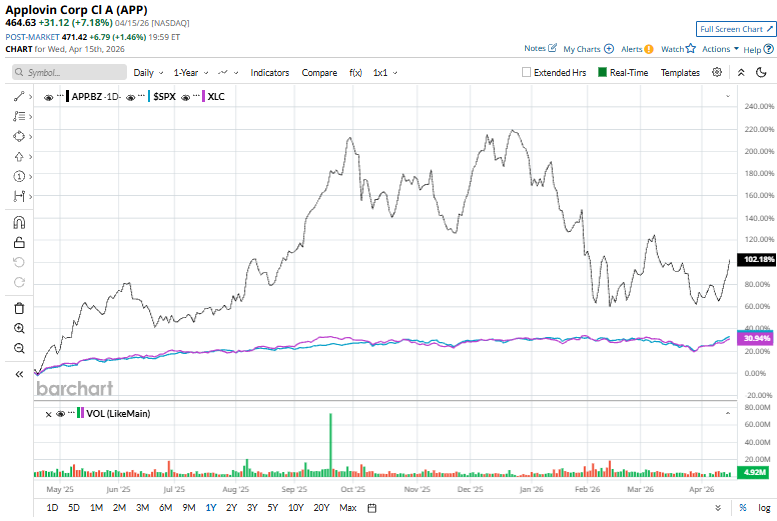The width and height of the screenshot is (777, 521).
Task: Expand bottom toolbar double down chevron
Action: pos(718,508)
